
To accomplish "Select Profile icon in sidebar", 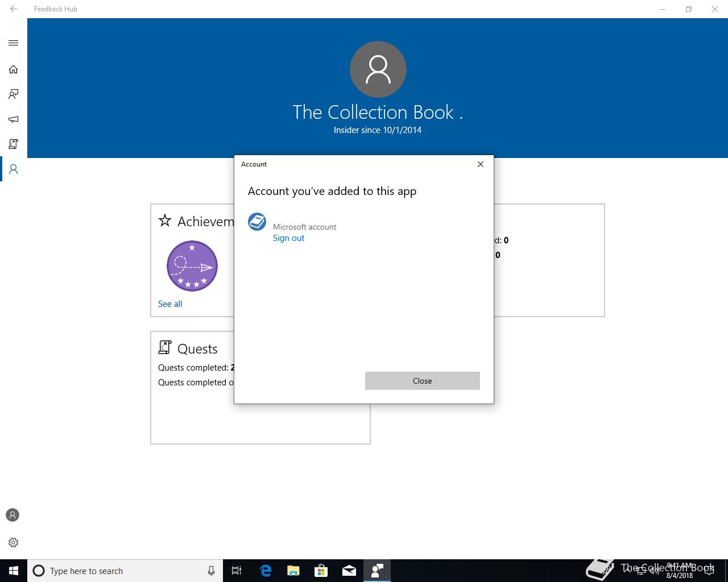I will 14,169.
